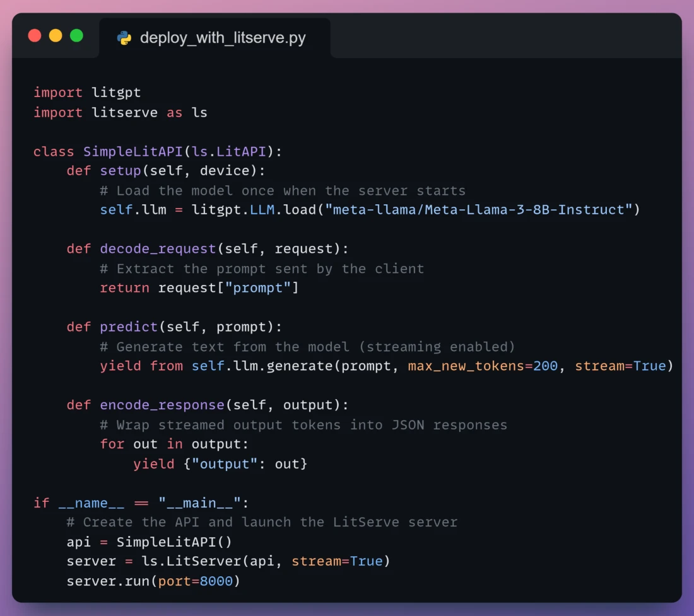Click the 'predict' method name
The height and width of the screenshot is (616, 694).
(129, 327)
